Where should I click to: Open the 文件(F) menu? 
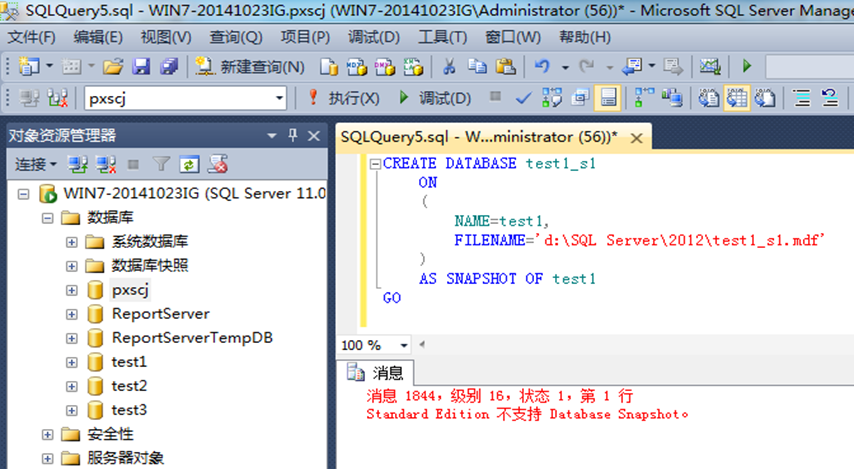[31, 37]
